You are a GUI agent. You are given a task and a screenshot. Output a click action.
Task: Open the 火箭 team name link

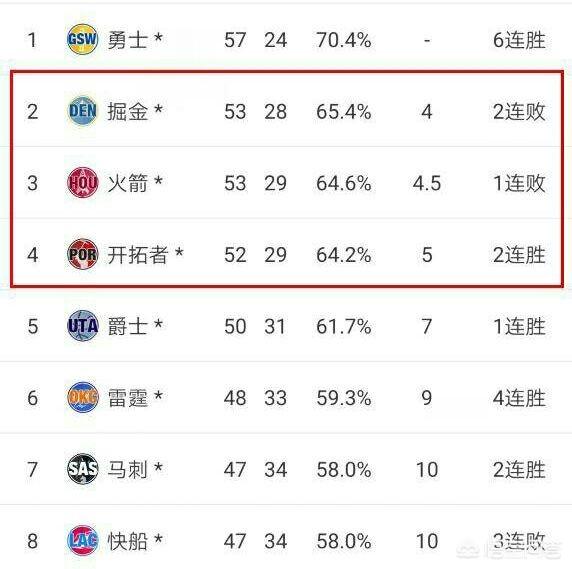pyautogui.click(x=128, y=183)
